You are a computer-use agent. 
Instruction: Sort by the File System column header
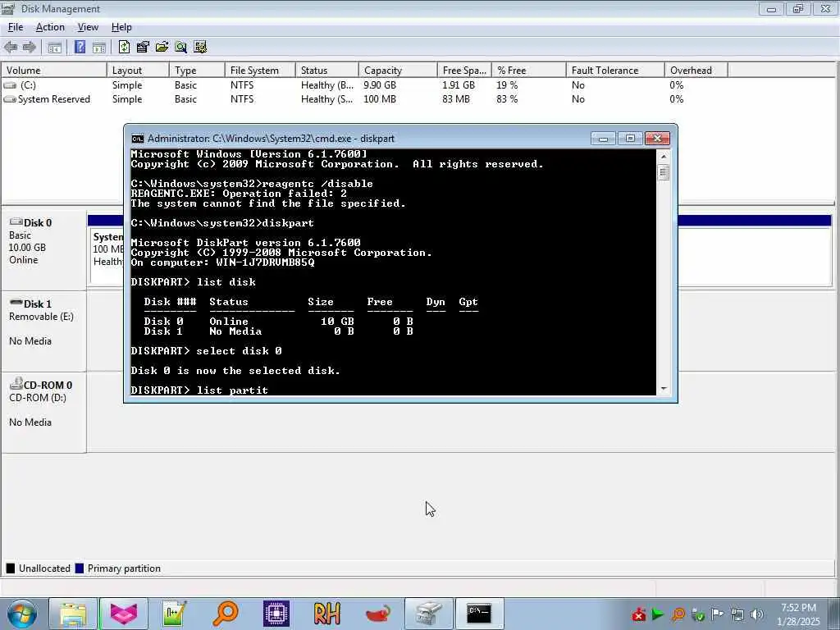click(260, 71)
